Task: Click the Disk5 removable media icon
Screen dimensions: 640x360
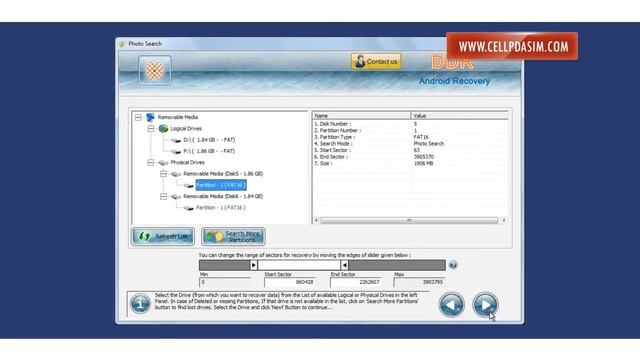Action: [x=176, y=174]
